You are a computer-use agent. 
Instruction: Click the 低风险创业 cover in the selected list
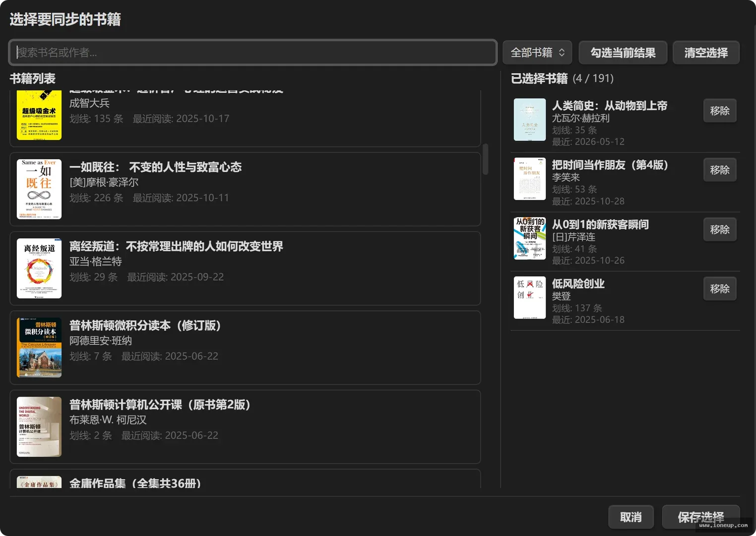(x=530, y=297)
